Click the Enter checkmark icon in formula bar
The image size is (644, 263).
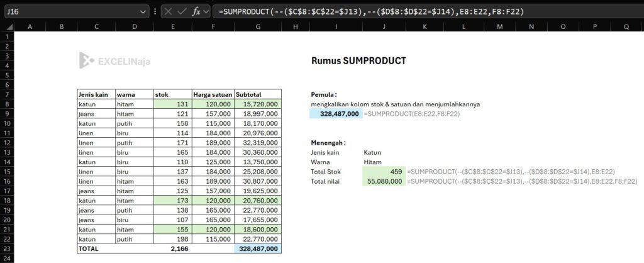(x=182, y=11)
